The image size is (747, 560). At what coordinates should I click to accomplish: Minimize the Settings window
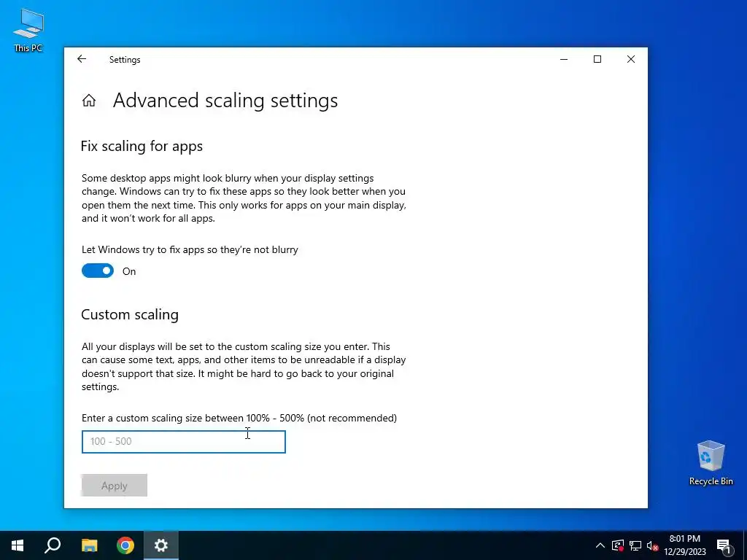564,59
